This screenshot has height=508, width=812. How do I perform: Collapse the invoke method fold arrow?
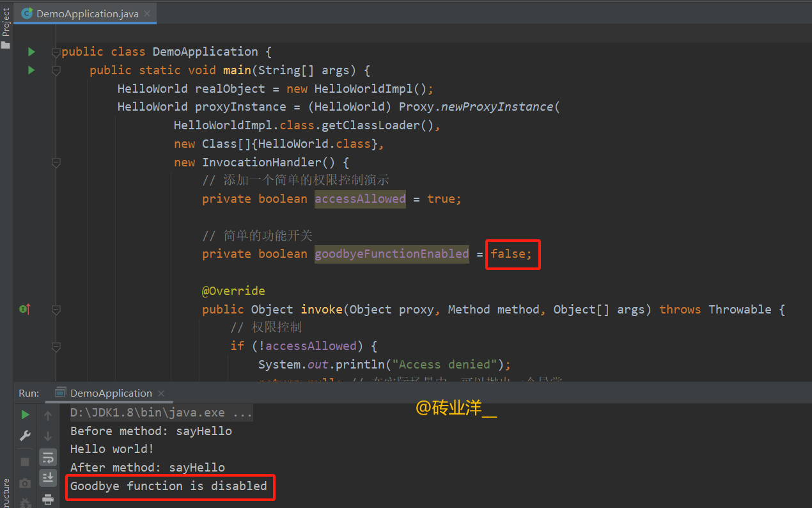56,309
